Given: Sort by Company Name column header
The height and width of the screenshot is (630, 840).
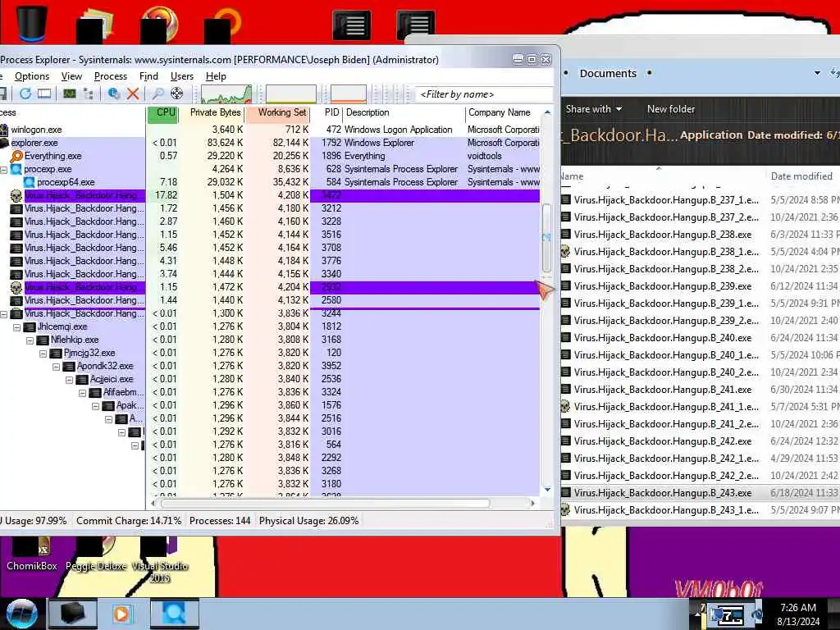Looking at the screenshot, I should 503,112.
